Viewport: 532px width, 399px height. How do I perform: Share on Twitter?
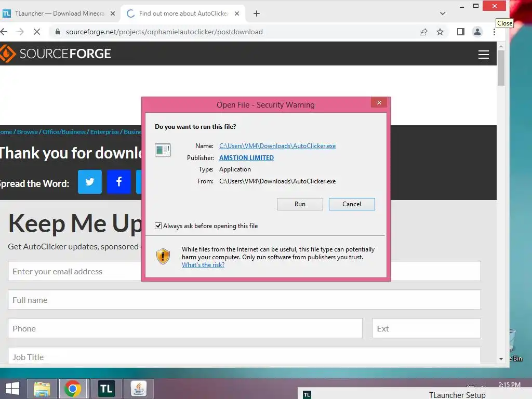pos(90,182)
